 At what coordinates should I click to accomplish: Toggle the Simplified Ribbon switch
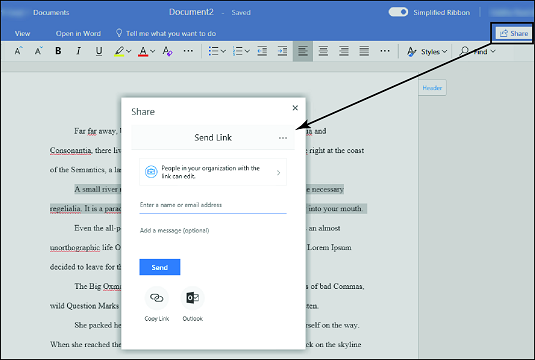[x=398, y=12]
